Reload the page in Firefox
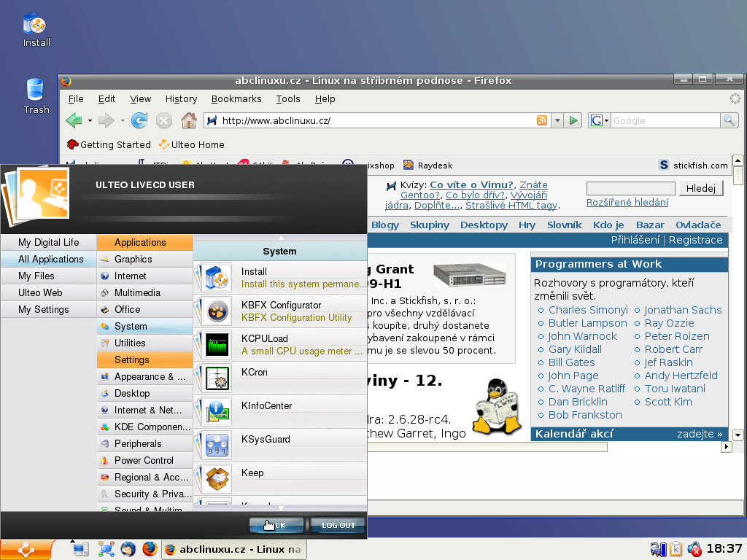The image size is (747, 560). pos(139,120)
